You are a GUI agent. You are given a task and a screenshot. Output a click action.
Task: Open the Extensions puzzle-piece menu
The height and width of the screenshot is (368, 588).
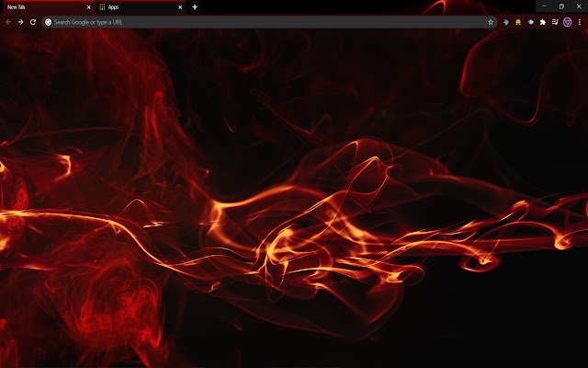543,22
